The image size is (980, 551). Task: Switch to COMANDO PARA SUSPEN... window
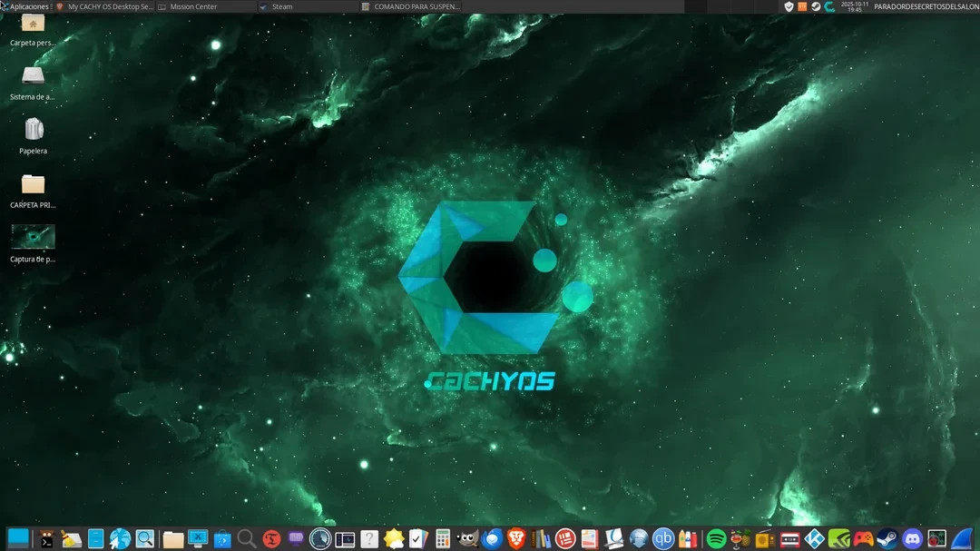pos(411,6)
